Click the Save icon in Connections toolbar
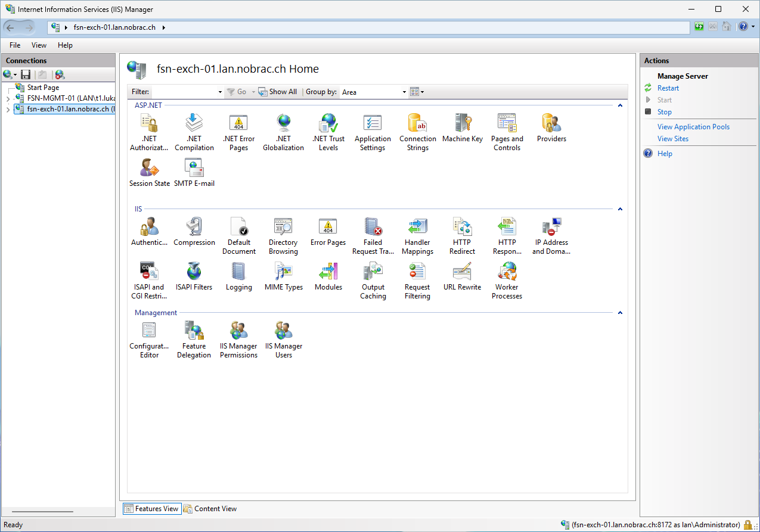This screenshot has height=532, width=760. [x=26, y=74]
